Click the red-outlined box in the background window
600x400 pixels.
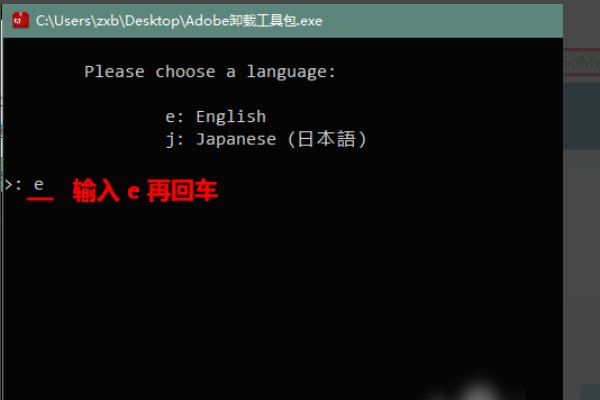click(x=580, y=63)
